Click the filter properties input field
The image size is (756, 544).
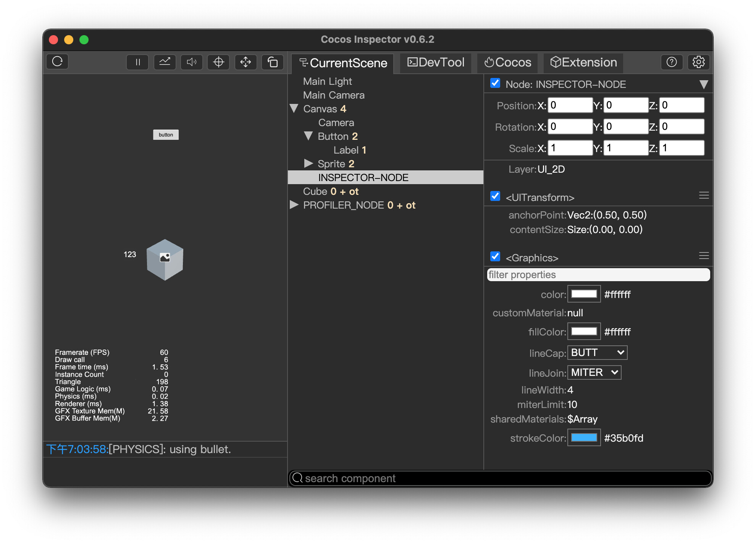tap(598, 275)
